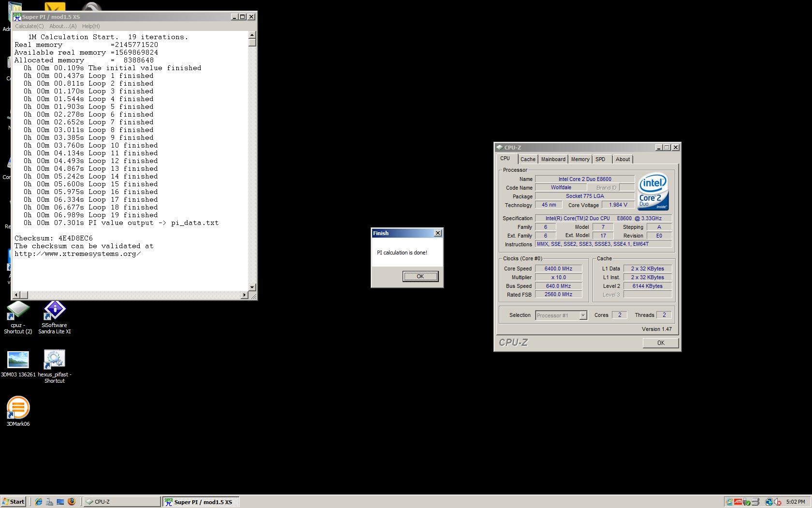Select the 3DM03 136261 image file icon
Image resolution: width=812 pixels, height=508 pixels.
(18, 364)
